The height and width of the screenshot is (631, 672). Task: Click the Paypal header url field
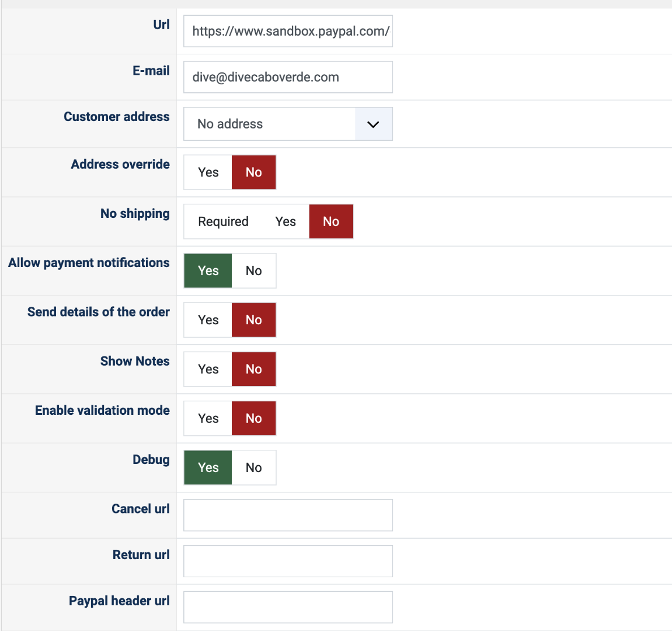288,607
